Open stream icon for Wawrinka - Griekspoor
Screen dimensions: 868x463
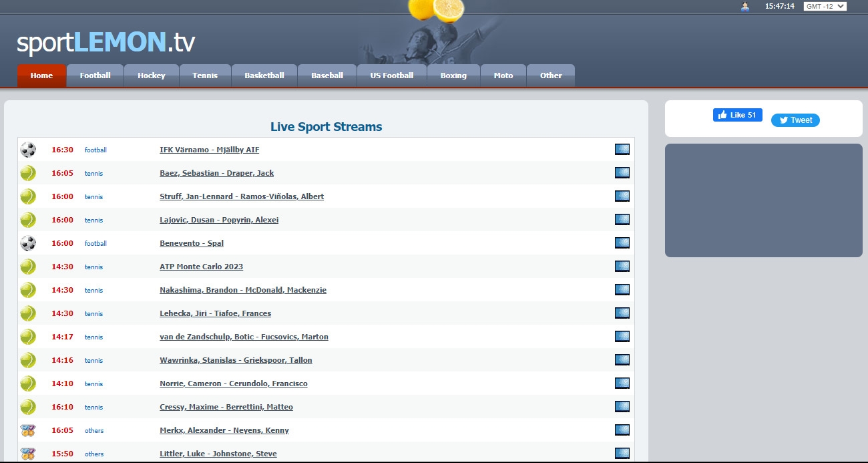point(622,359)
